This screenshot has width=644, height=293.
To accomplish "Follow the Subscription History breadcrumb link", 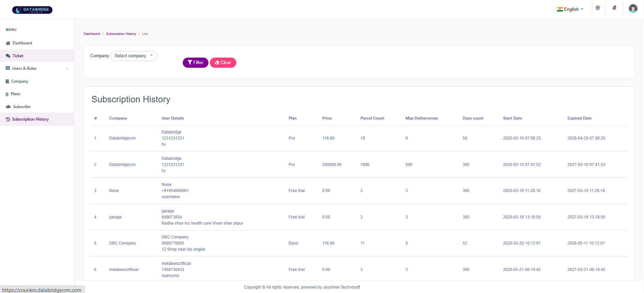I will coord(121,34).
